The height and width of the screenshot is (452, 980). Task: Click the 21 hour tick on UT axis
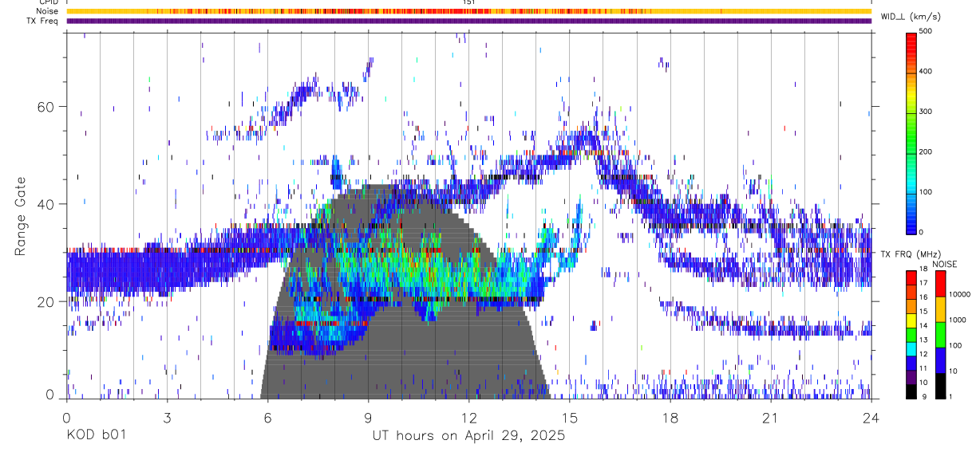tap(771, 417)
